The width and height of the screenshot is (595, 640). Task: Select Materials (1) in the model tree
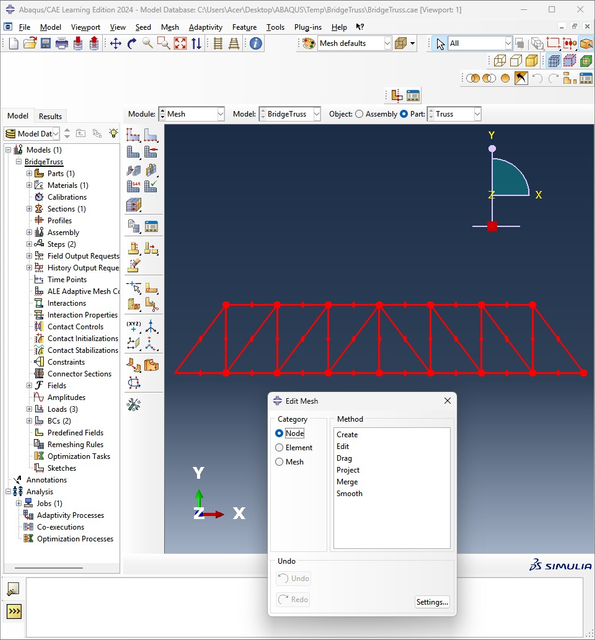[x=68, y=185]
